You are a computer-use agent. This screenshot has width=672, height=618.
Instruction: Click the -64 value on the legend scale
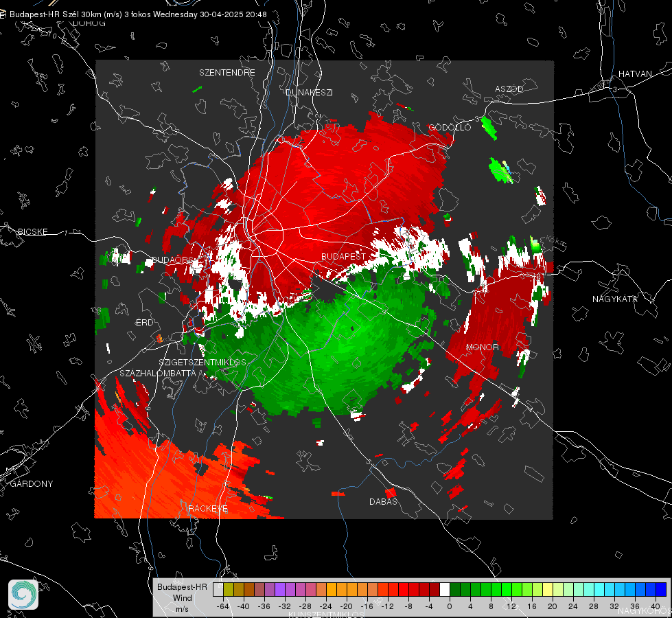223,606
